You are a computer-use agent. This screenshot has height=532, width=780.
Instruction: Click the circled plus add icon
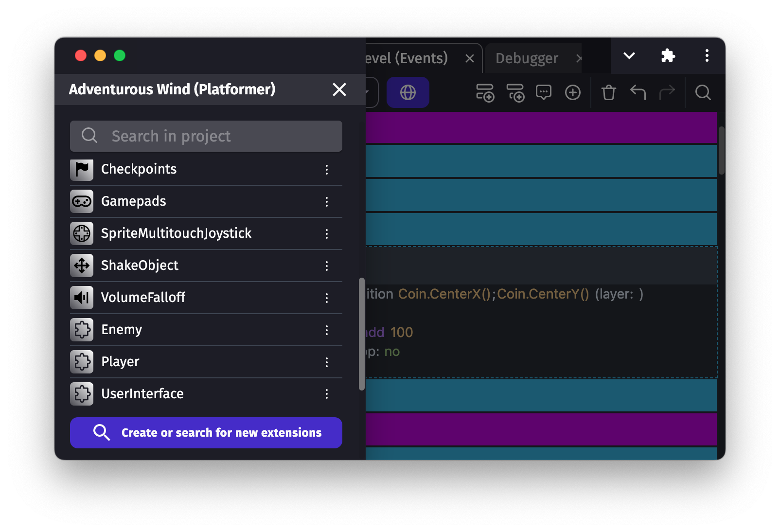(x=572, y=92)
